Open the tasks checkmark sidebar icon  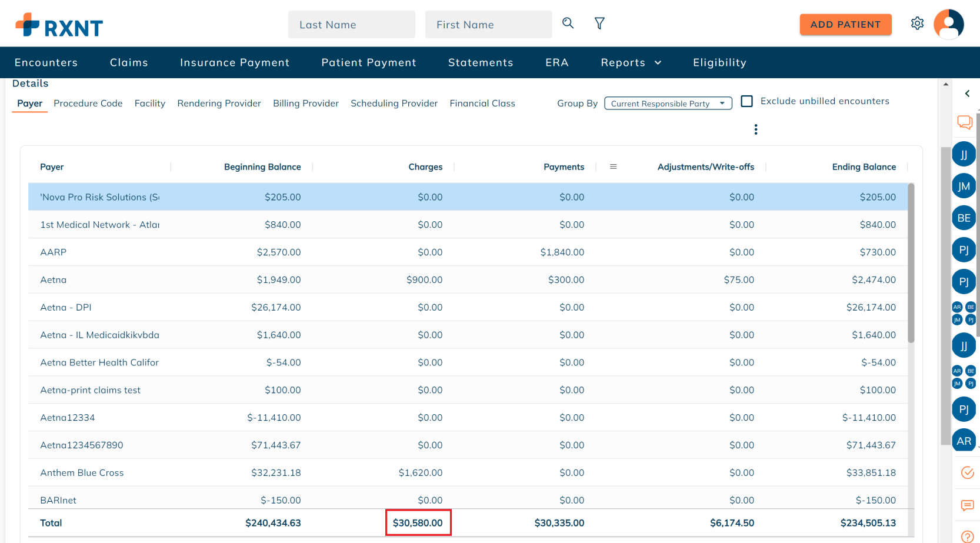click(967, 472)
